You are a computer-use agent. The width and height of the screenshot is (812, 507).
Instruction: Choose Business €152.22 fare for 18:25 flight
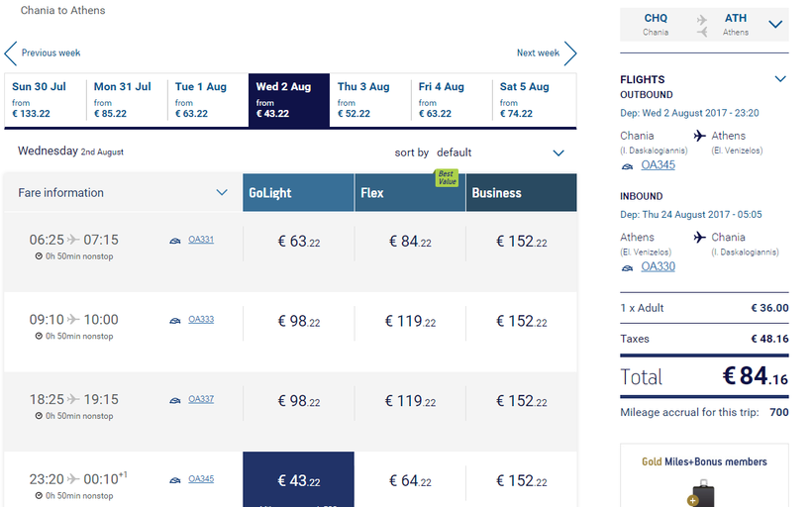[521, 401]
